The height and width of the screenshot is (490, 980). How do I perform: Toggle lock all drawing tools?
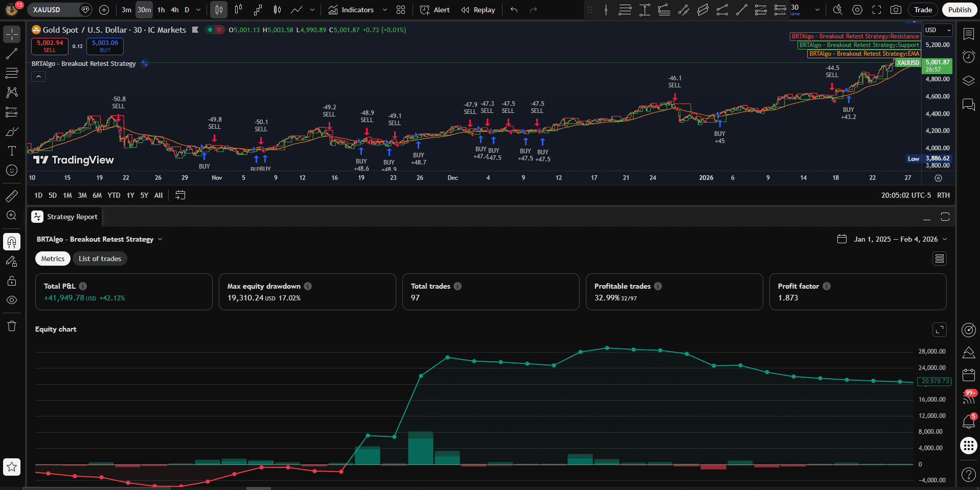click(12, 281)
